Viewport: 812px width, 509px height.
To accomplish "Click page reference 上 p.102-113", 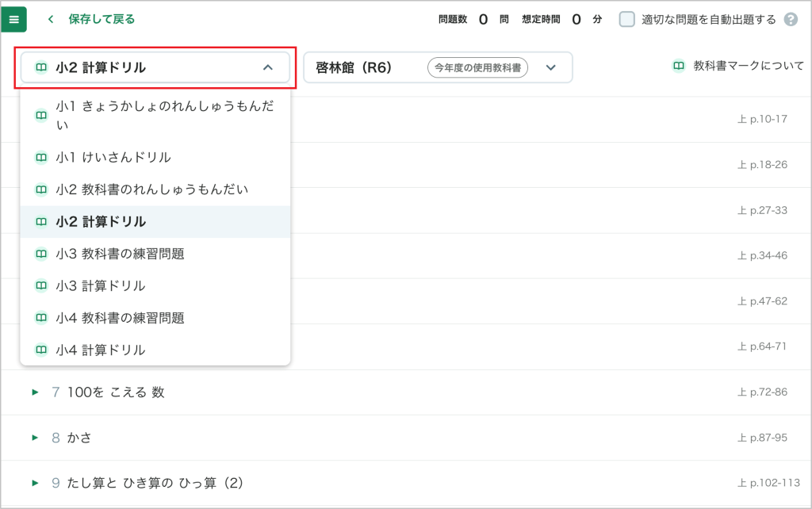I will 769,483.
